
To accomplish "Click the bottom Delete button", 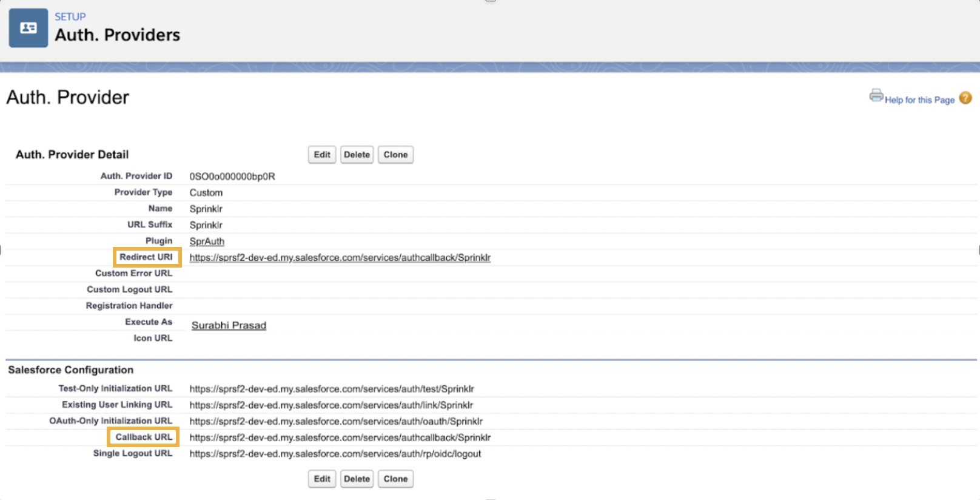I will point(357,479).
